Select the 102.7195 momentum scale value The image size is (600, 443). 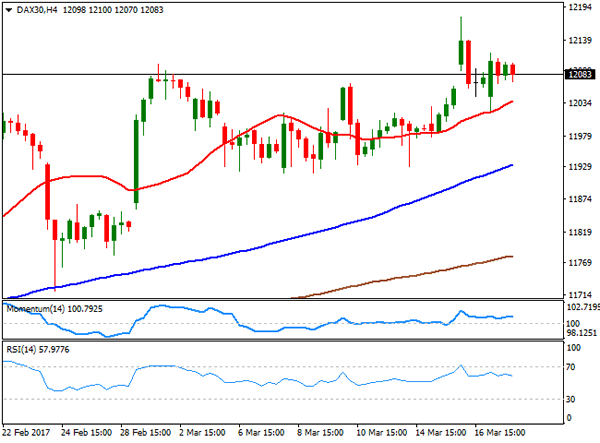click(x=583, y=307)
